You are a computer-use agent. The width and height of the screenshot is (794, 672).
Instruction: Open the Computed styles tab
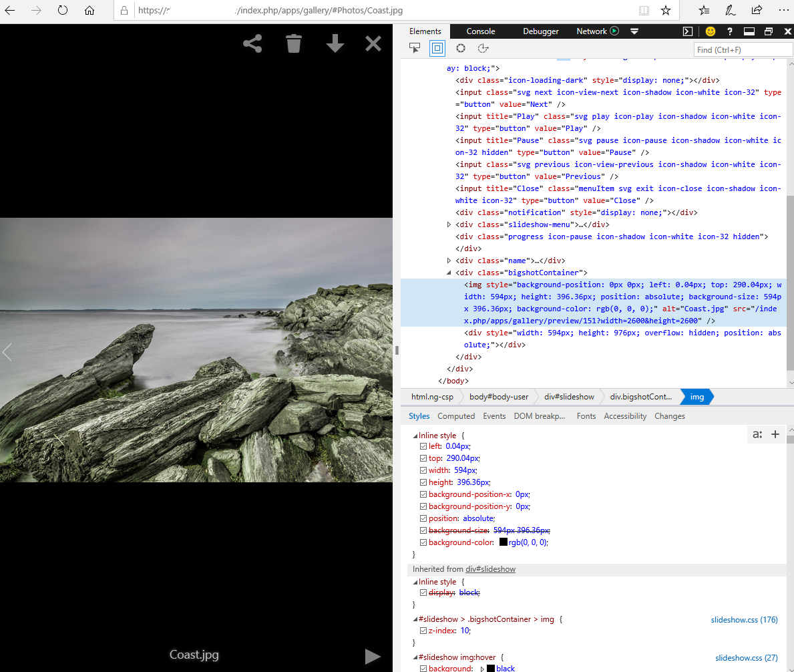[456, 415]
